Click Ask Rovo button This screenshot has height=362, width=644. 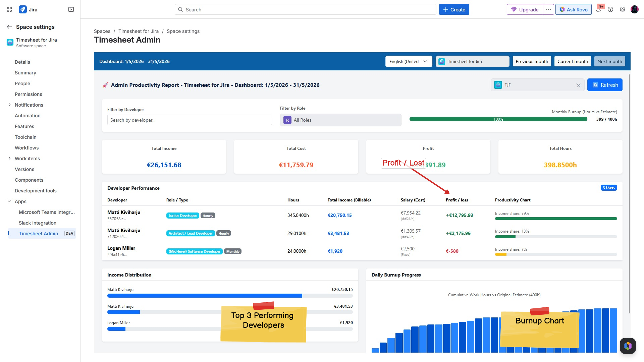(x=574, y=9)
